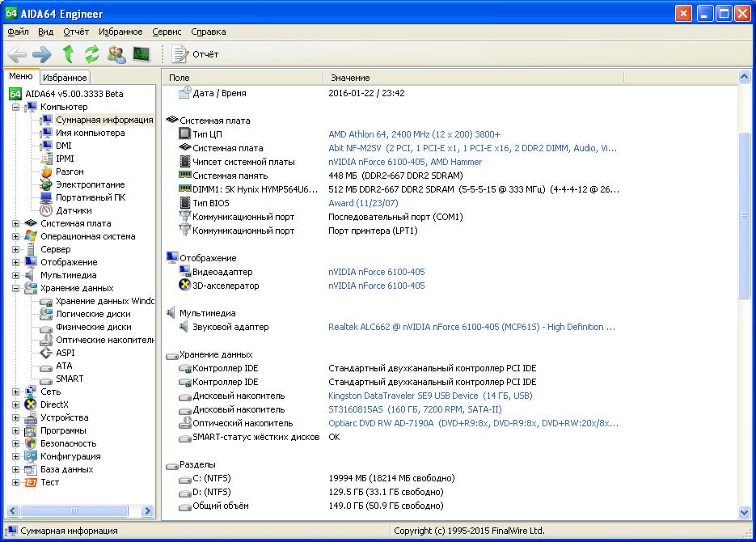This screenshot has height=542, width=756.
Task: Click the green monitor graph toolbar icon
Action: coord(141,54)
